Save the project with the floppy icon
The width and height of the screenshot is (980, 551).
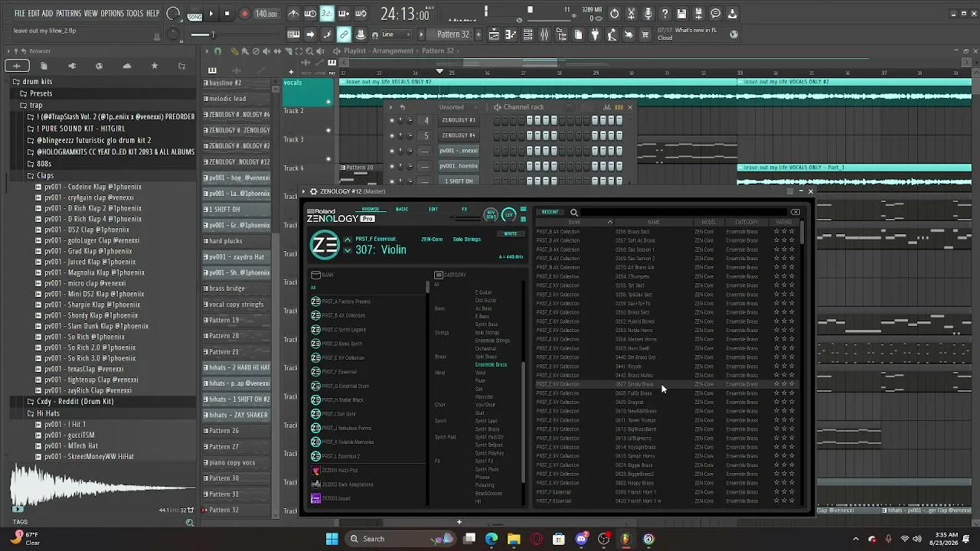[x=681, y=14]
